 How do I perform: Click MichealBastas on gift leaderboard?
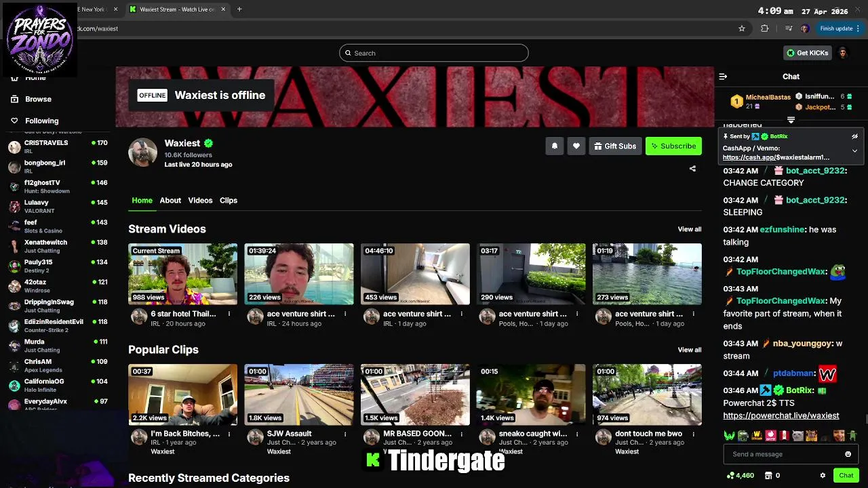tap(768, 97)
